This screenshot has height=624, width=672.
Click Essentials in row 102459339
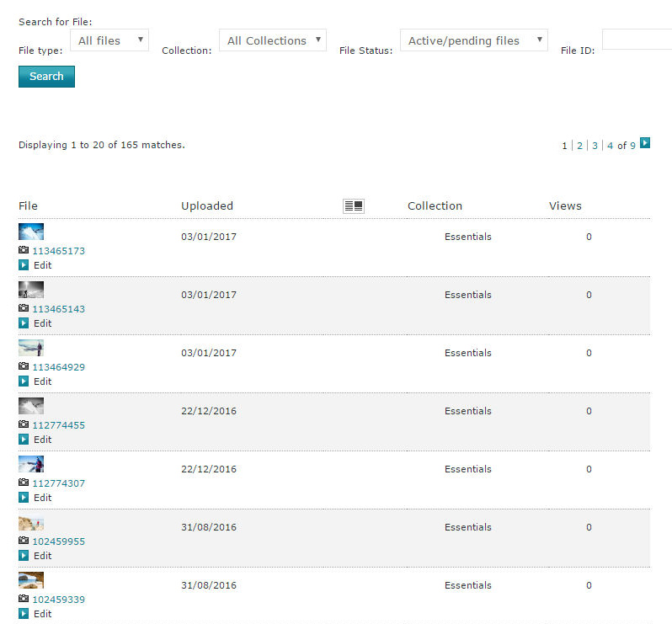468,585
